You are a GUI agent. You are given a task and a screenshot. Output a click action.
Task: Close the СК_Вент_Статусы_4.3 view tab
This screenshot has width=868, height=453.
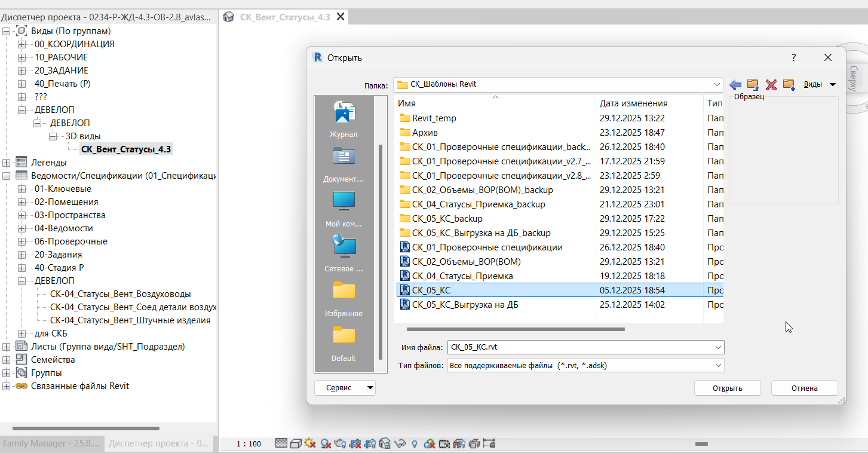tap(341, 17)
